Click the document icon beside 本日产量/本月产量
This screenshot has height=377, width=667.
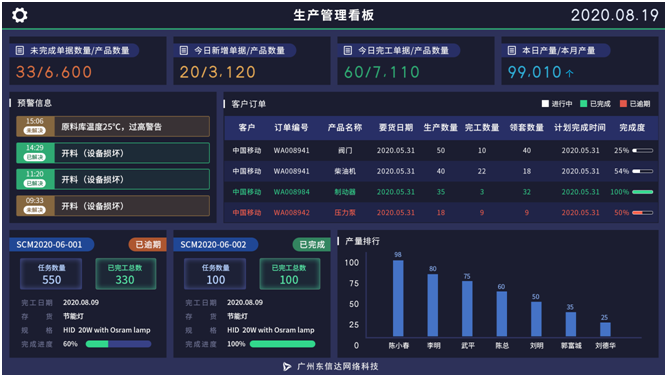pyautogui.click(x=512, y=51)
